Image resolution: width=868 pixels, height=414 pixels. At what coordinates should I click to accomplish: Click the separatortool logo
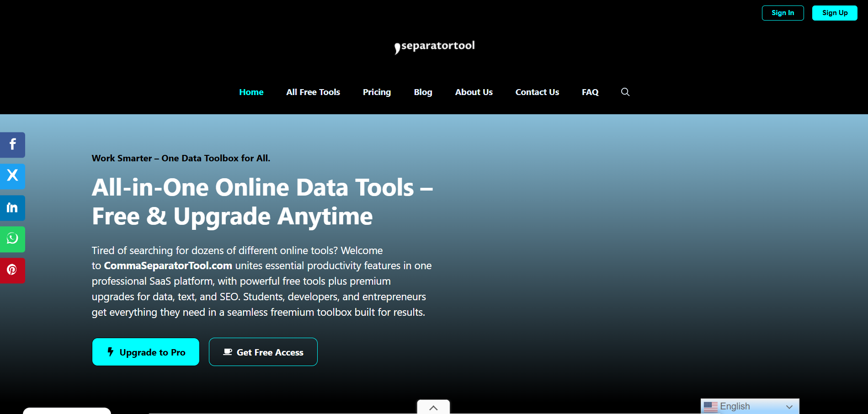click(434, 47)
